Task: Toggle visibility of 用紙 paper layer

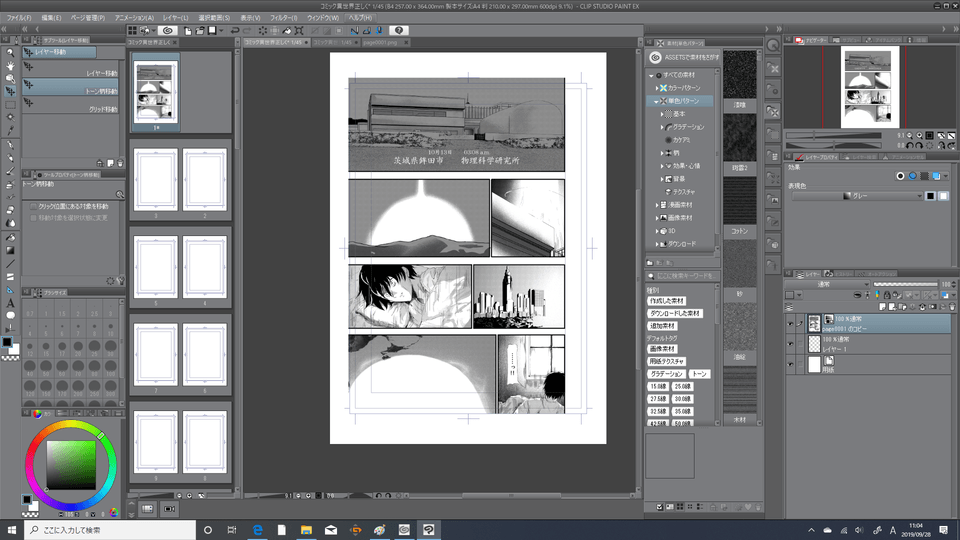Action: click(x=790, y=364)
